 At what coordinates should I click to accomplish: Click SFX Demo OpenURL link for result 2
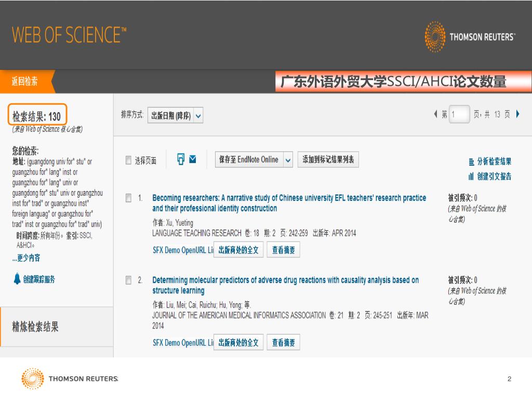[x=183, y=343]
